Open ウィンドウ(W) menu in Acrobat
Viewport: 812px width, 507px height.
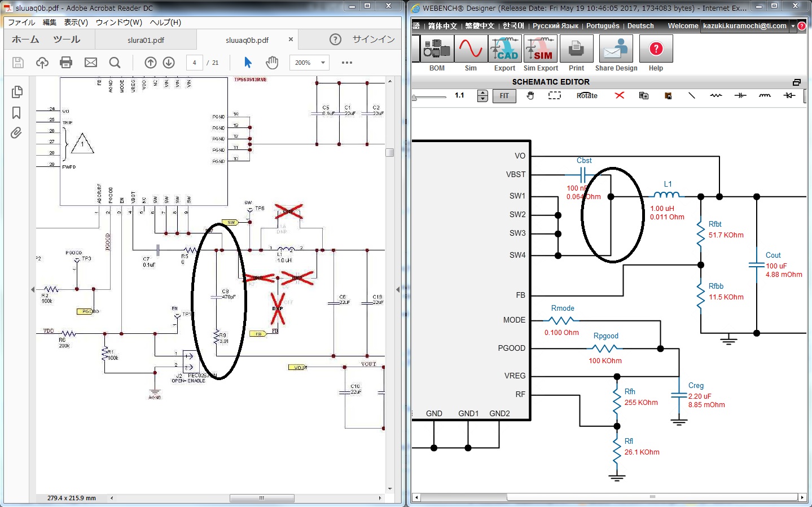119,23
